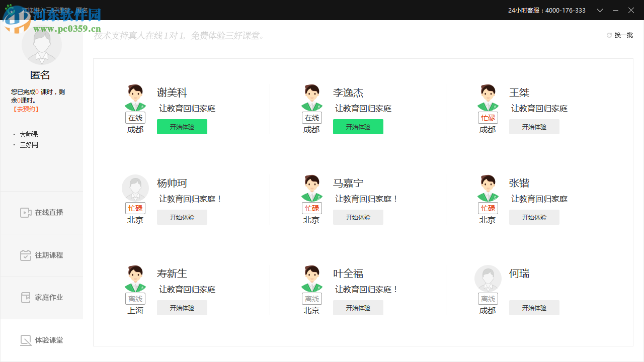Open the 往期课程 past courses section
The width and height of the screenshot is (644, 362).
click(41, 255)
